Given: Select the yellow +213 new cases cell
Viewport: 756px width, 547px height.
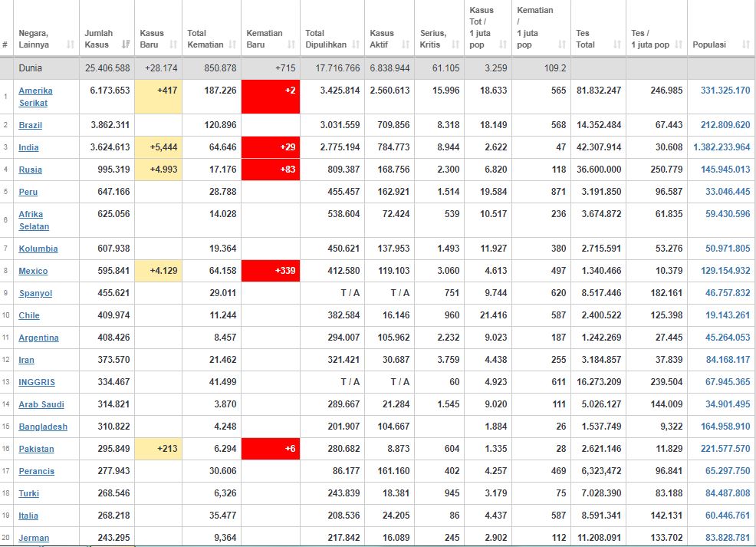Looking at the screenshot, I should point(158,449).
